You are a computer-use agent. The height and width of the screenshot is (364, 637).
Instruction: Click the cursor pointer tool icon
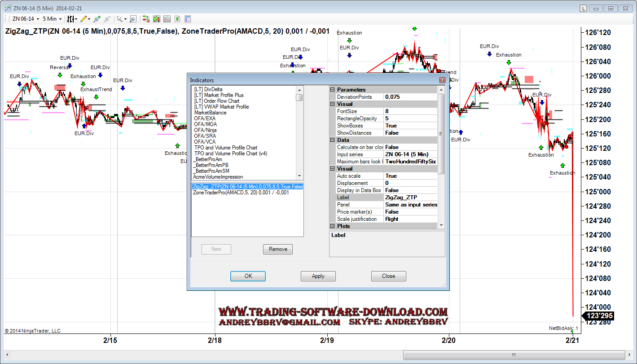pos(120,19)
